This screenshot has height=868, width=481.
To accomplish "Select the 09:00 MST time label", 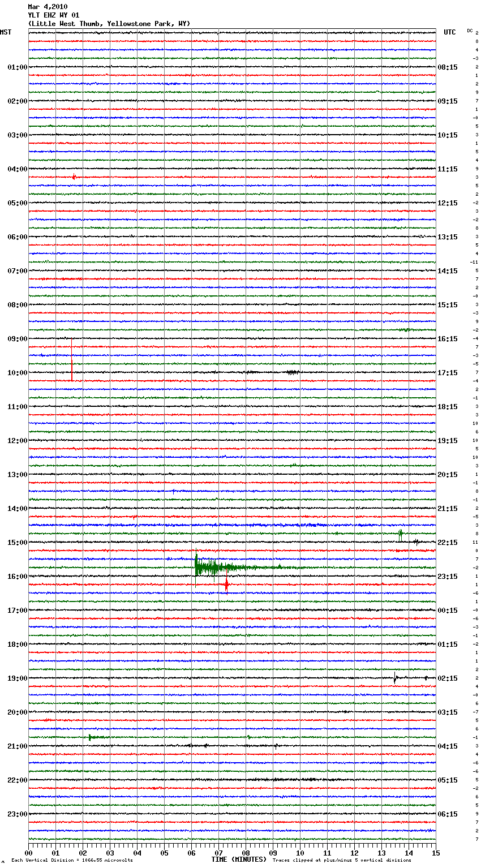I will (17, 339).
